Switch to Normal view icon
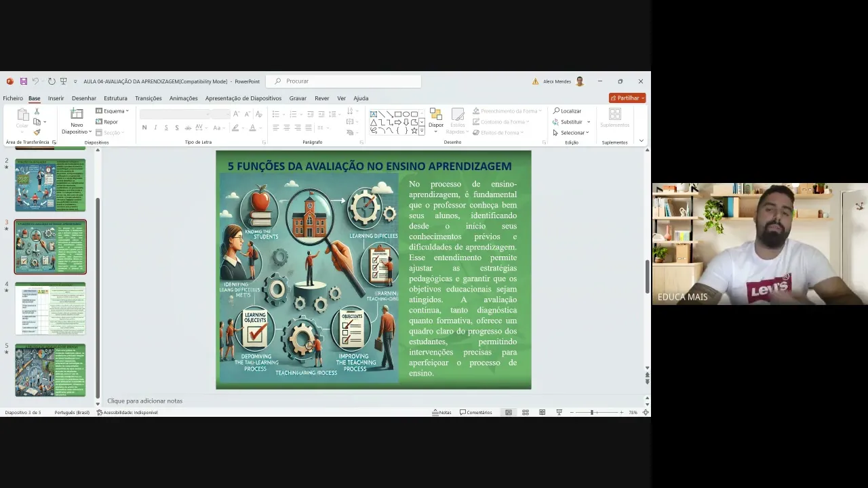The width and height of the screenshot is (868, 488). [x=509, y=412]
